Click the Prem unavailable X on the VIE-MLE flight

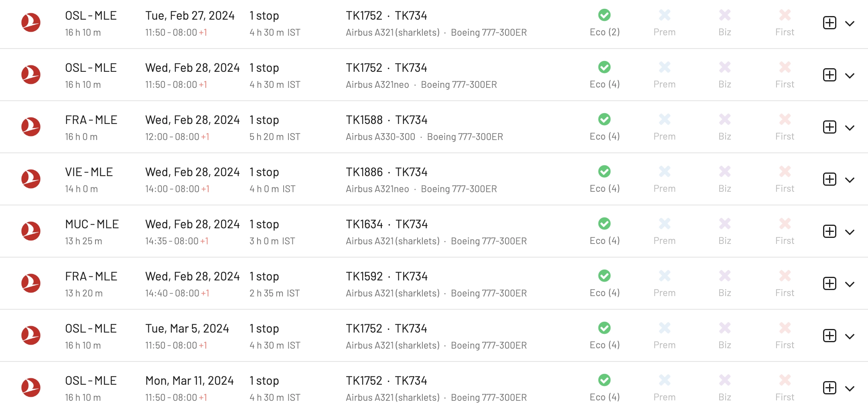click(x=665, y=172)
